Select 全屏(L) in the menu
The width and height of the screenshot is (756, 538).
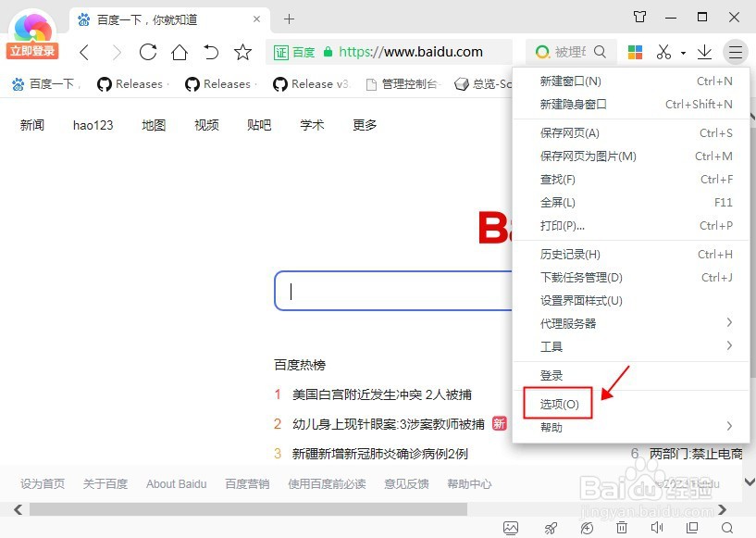click(631, 202)
